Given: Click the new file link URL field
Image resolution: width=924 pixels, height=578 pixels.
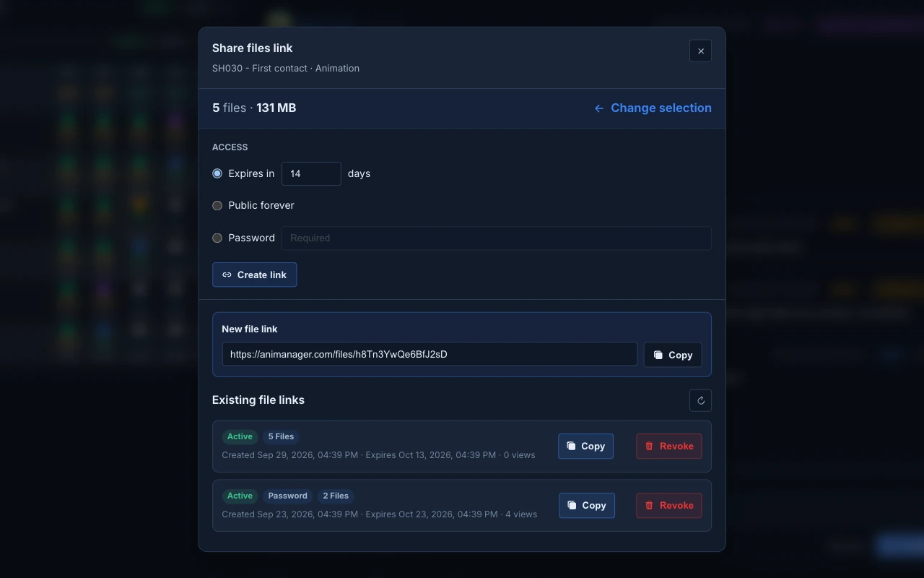Looking at the screenshot, I should click(x=430, y=354).
